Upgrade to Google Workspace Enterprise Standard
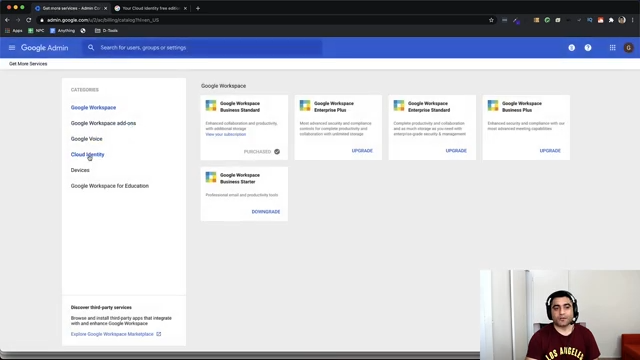The width and height of the screenshot is (640, 360). coord(456,151)
